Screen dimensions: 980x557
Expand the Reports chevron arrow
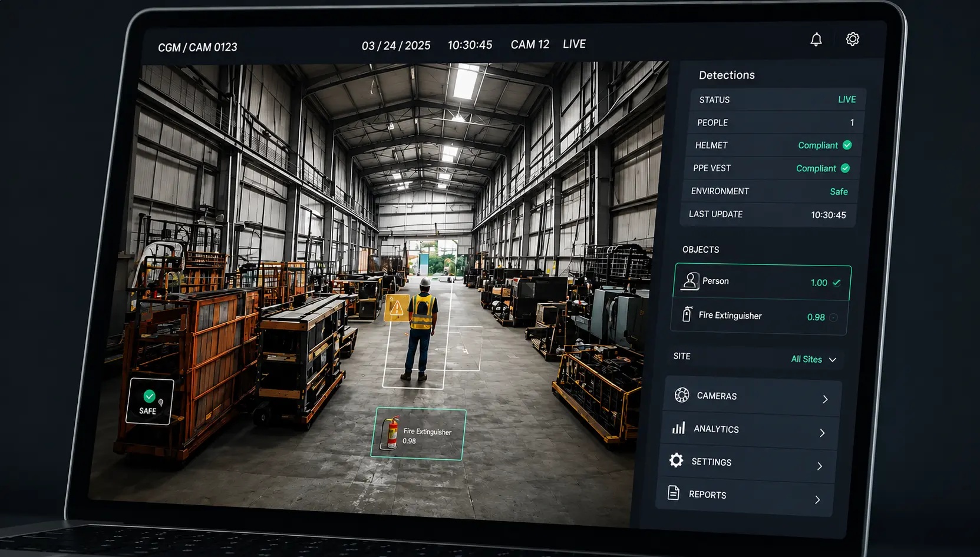click(817, 500)
